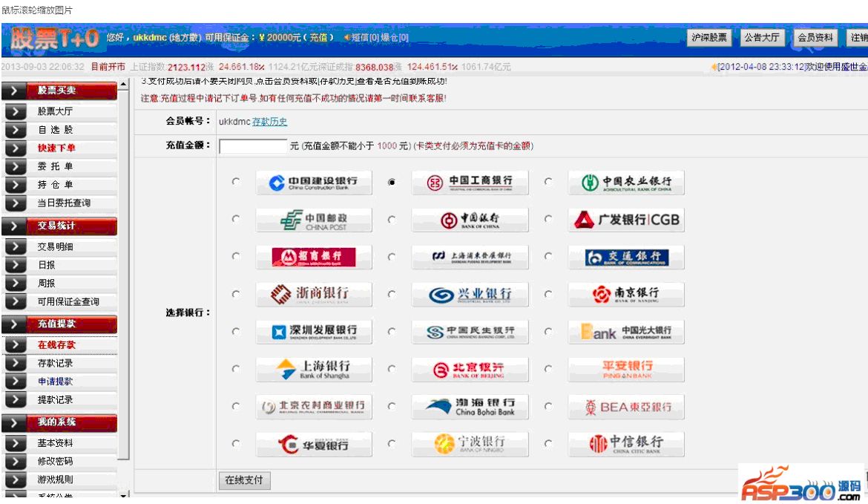Click the arrow beside 在线存款
This screenshot has height=504, width=868.
pyautogui.click(x=16, y=345)
